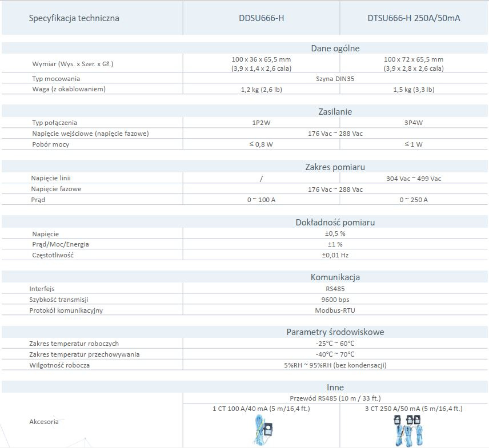Screen dimensions: 489x448
Task: Click the Zasilanie section heading
Action: point(335,112)
